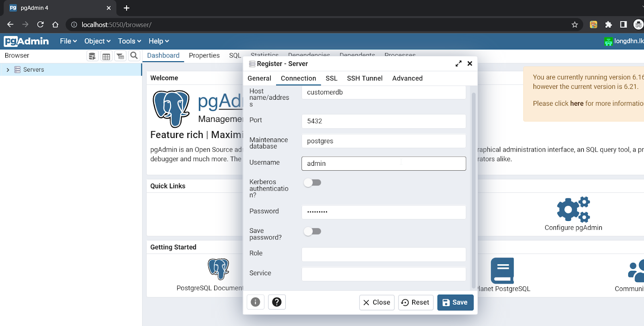Image resolution: width=644 pixels, height=326 pixels.
Task: Switch to the SSH Tunnel tab
Action: click(x=365, y=78)
